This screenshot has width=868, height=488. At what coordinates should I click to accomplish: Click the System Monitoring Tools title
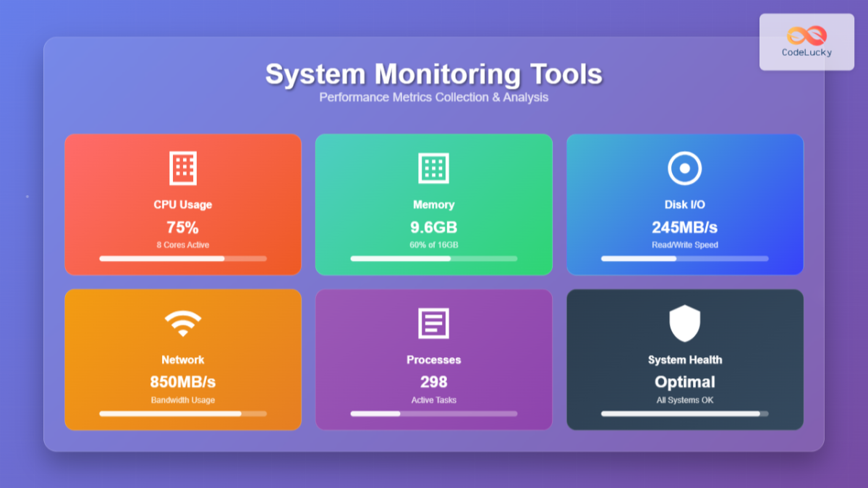[434, 74]
